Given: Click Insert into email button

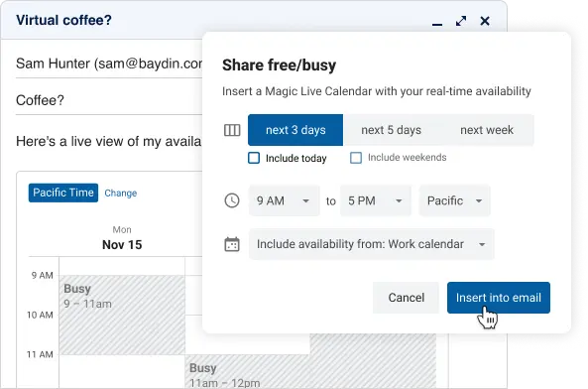Looking at the screenshot, I should (499, 298).
